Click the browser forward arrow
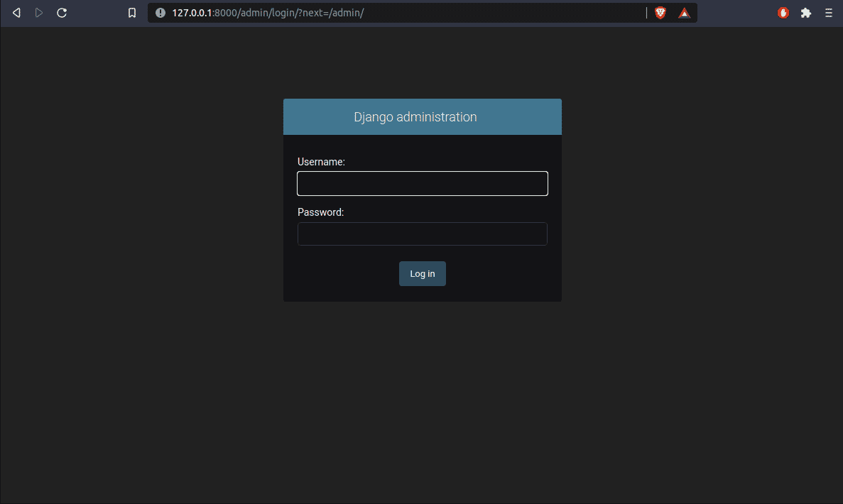The image size is (843, 504). (x=39, y=13)
